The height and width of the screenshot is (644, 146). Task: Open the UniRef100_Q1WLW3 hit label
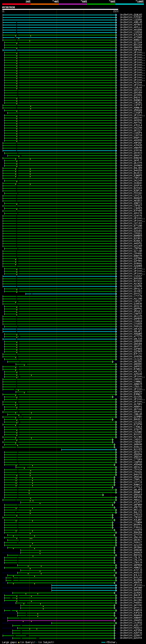coord(131,15)
